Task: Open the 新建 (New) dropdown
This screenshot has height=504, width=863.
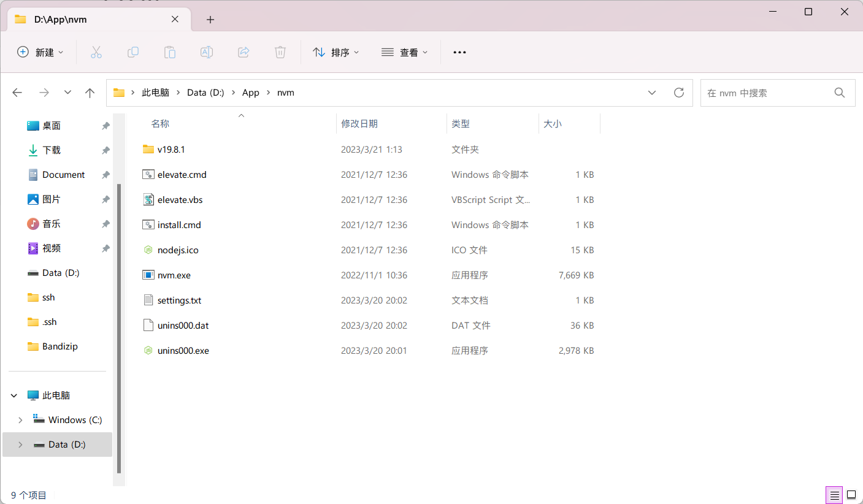Action: (x=40, y=52)
